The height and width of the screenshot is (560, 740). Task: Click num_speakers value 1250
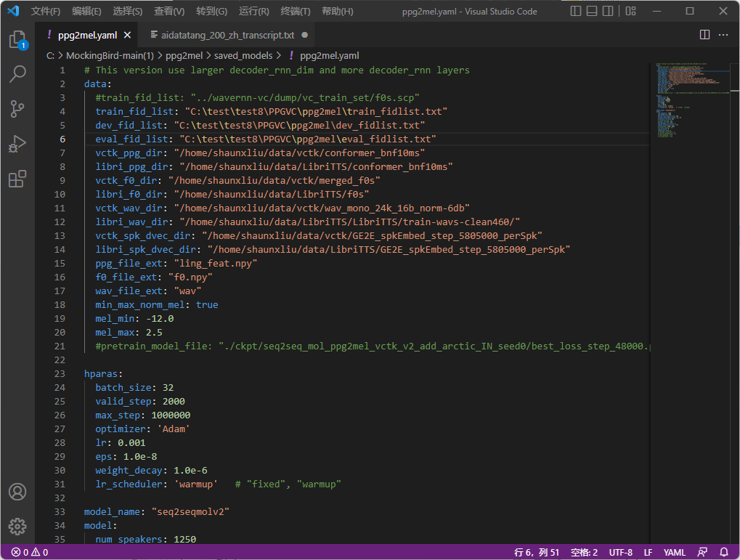185,539
